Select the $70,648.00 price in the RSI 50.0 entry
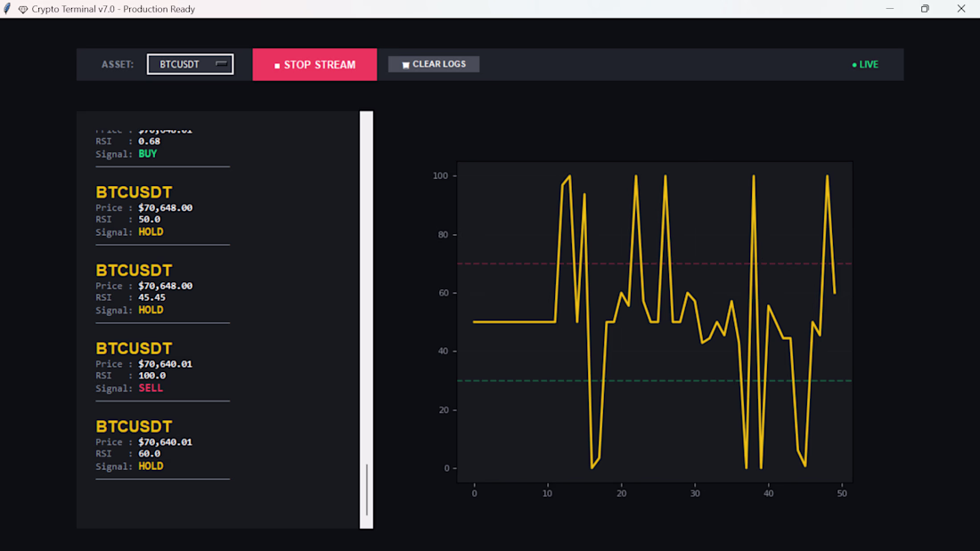The width and height of the screenshot is (980, 551). [166, 207]
